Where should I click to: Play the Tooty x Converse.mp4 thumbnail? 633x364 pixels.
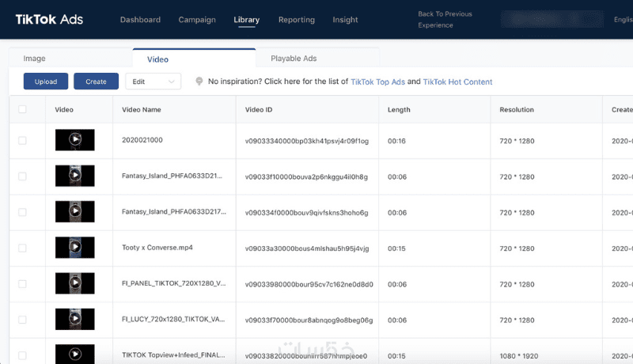pyautogui.click(x=74, y=248)
